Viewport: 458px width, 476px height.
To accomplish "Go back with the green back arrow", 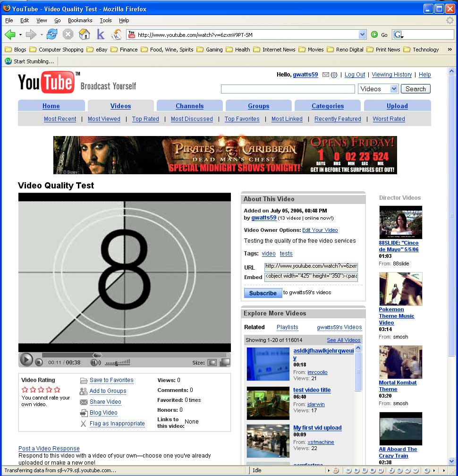I will point(10,34).
